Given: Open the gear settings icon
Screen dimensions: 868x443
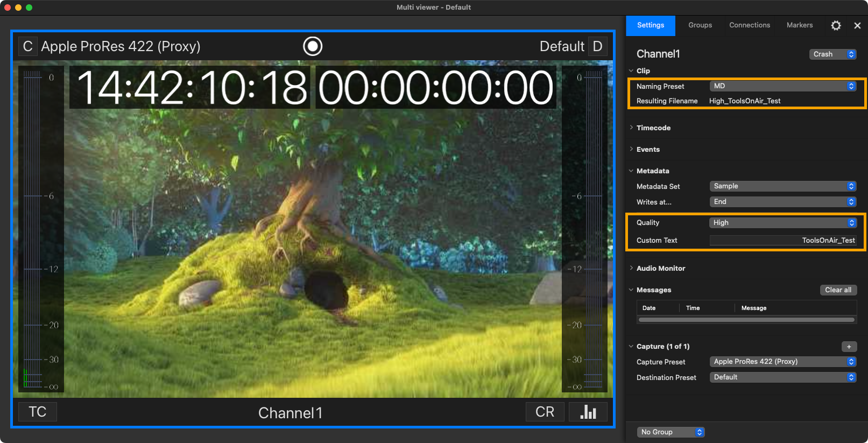Looking at the screenshot, I should [836, 25].
